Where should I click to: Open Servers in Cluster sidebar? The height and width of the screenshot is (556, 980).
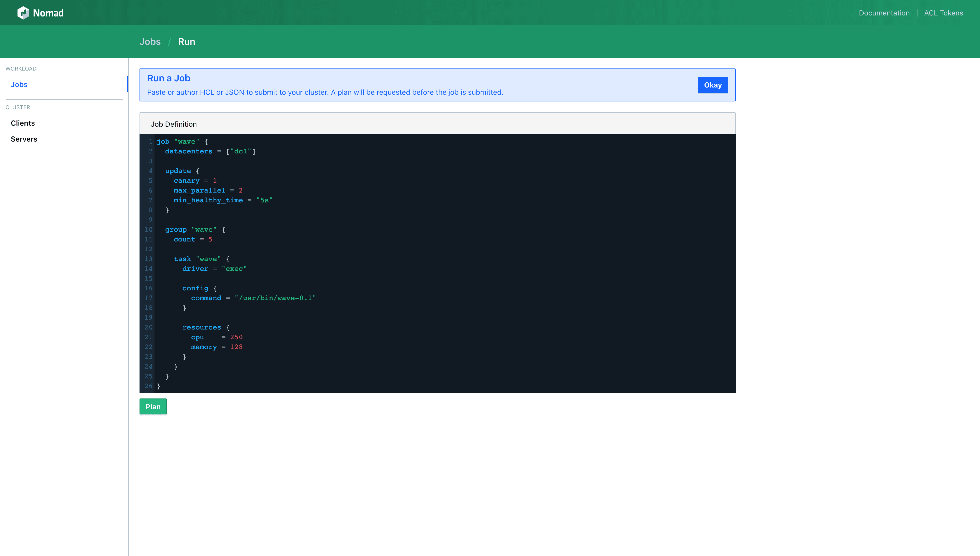(x=24, y=139)
